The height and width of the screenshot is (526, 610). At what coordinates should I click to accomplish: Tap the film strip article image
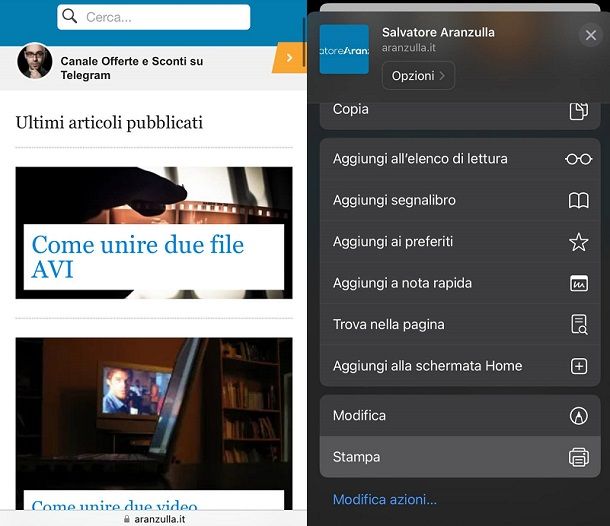click(154, 195)
